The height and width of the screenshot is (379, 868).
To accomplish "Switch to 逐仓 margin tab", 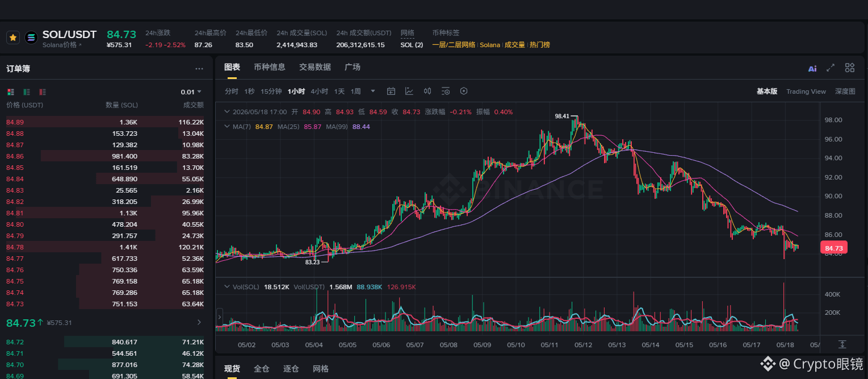I will point(291,369).
